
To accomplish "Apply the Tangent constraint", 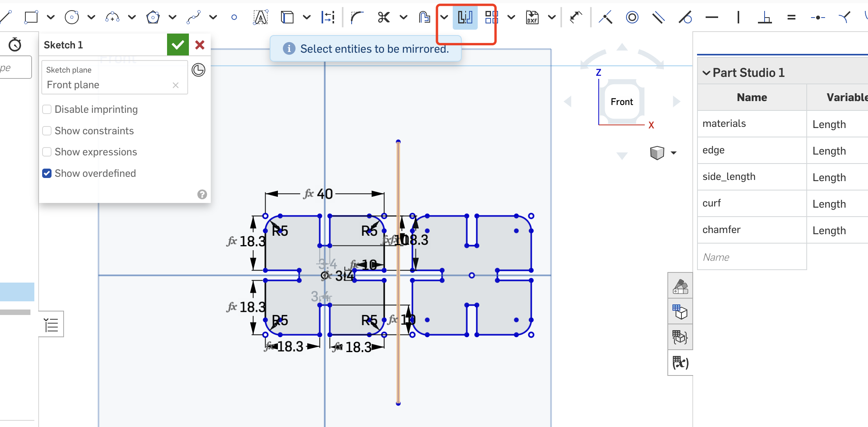I will (x=685, y=17).
